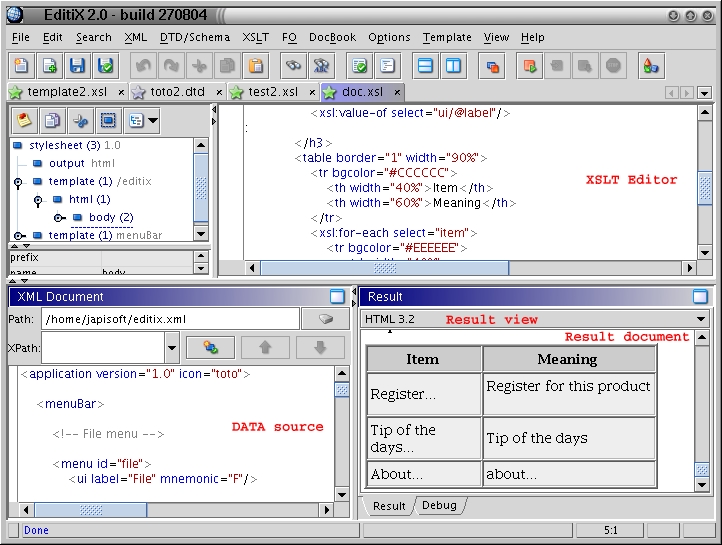Viewport: 722px width, 545px height.
Task: Click the binoculars Find icon
Action: [292, 66]
